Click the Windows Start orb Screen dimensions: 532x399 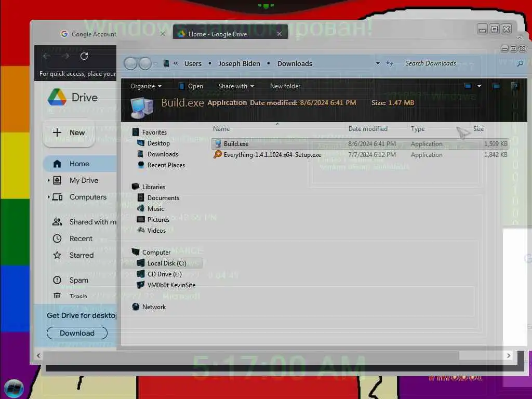pyautogui.click(x=14, y=389)
